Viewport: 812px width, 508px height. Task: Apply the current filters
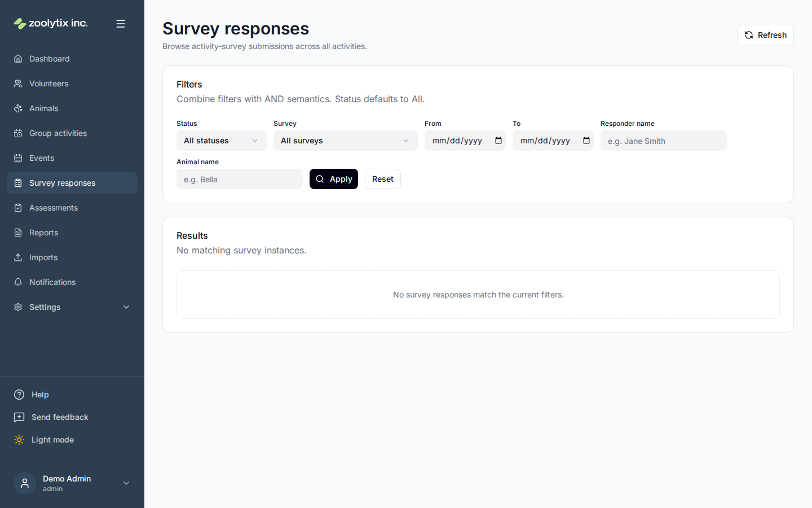tap(334, 179)
